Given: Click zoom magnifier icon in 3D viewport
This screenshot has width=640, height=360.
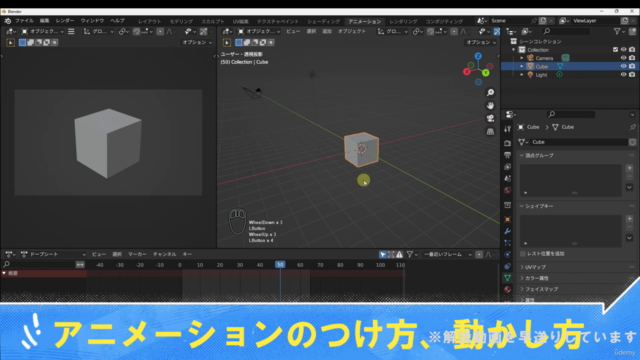Looking at the screenshot, I should 490,93.
